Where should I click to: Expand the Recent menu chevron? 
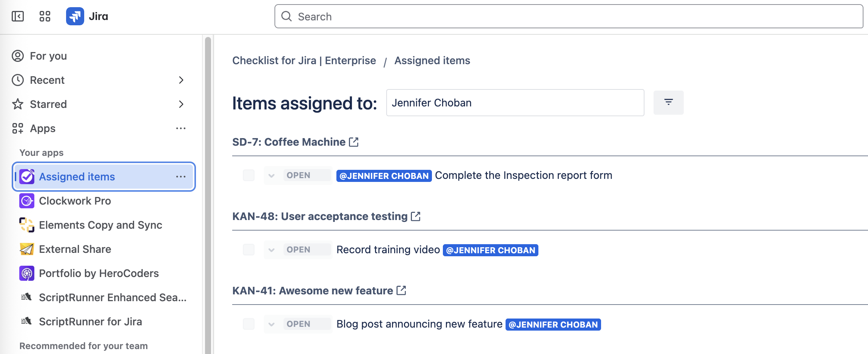[181, 80]
